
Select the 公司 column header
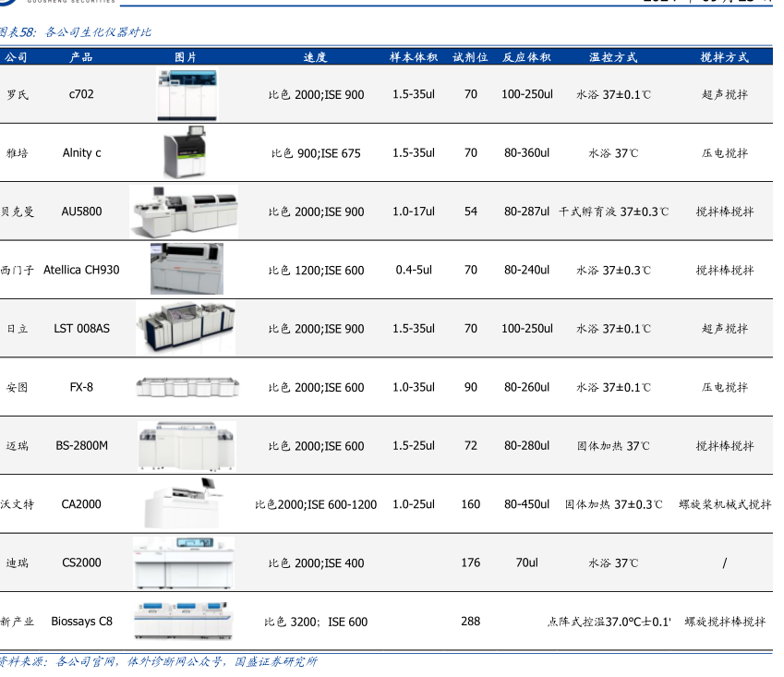point(16,57)
